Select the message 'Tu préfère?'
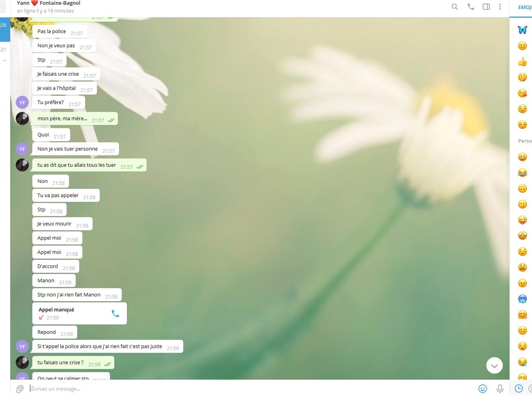 tap(59, 102)
